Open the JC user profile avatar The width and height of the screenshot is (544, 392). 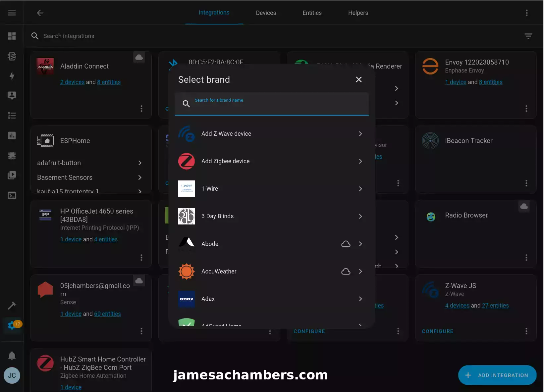(x=12, y=375)
